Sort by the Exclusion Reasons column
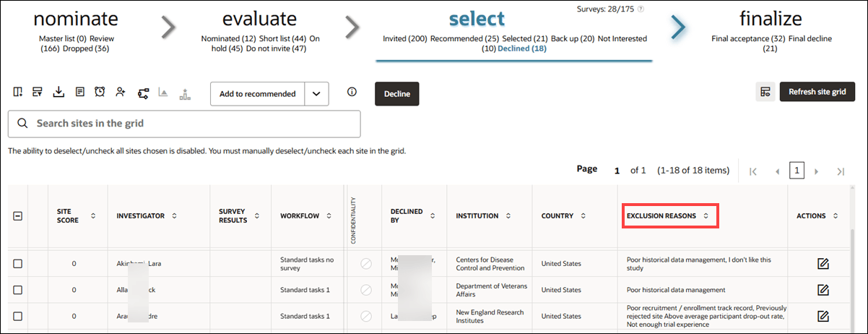 [706, 215]
